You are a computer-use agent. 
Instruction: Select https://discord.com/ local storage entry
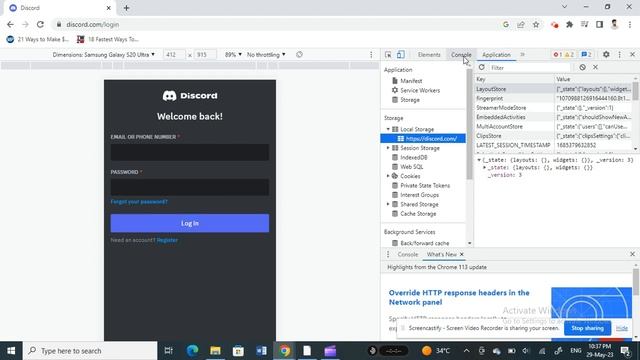(x=423, y=139)
